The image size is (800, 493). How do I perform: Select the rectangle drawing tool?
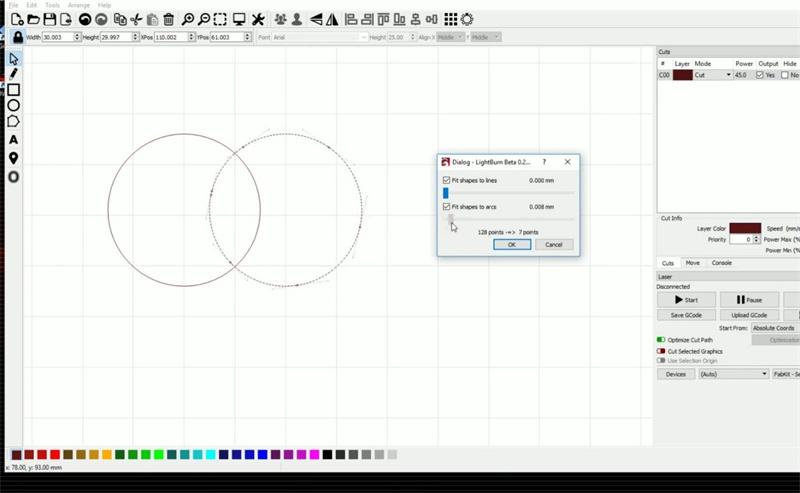tap(14, 90)
